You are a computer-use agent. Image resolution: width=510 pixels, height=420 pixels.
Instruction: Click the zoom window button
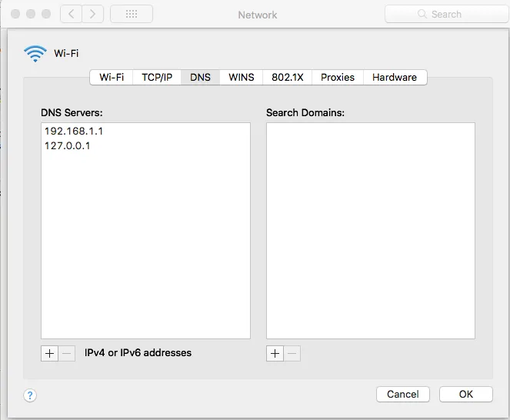pos(46,14)
